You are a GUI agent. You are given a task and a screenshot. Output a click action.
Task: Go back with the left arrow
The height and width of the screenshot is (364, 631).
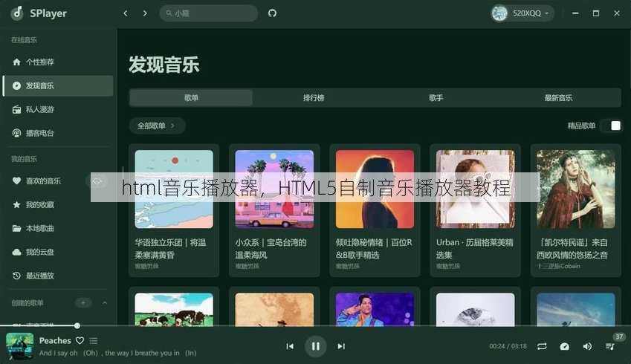pyautogui.click(x=126, y=13)
